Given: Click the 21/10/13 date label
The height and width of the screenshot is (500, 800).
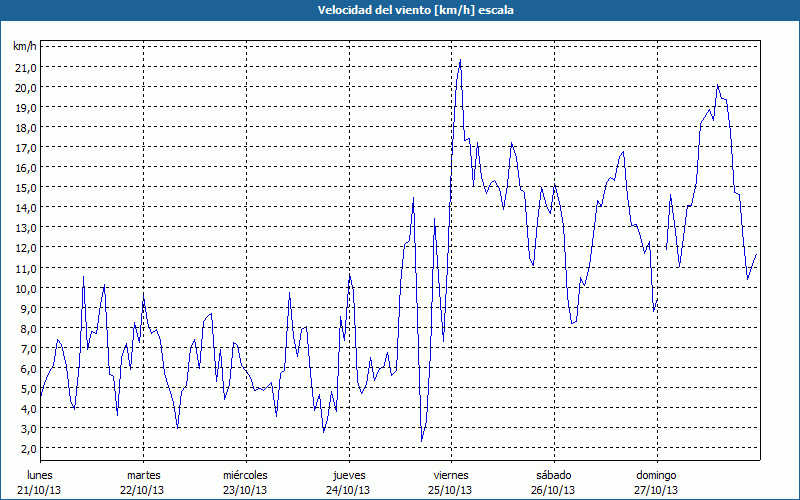Looking at the screenshot, I should [x=41, y=490].
